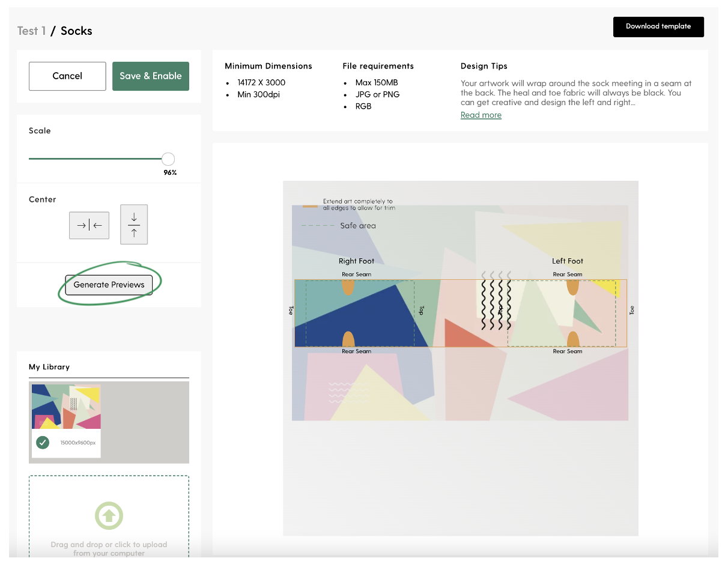The image size is (728, 567).
Task: Center artwork vertically icon
Action: [x=134, y=225]
